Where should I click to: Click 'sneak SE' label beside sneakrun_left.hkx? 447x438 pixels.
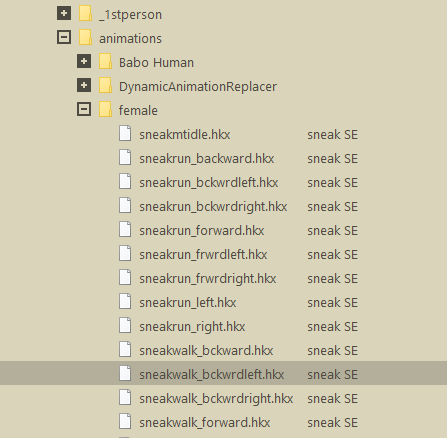click(x=332, y=303)
